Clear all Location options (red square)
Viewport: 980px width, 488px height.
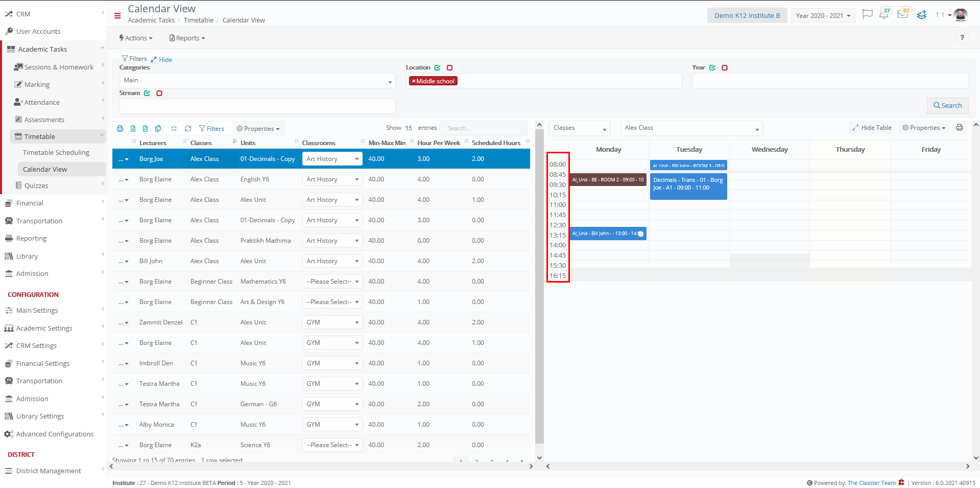pos(449,67)
